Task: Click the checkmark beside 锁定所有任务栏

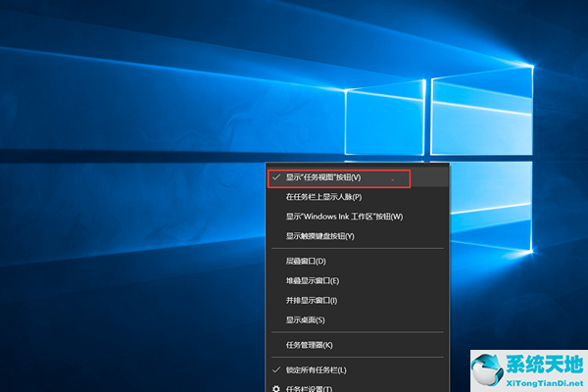Action: (274, 369)
